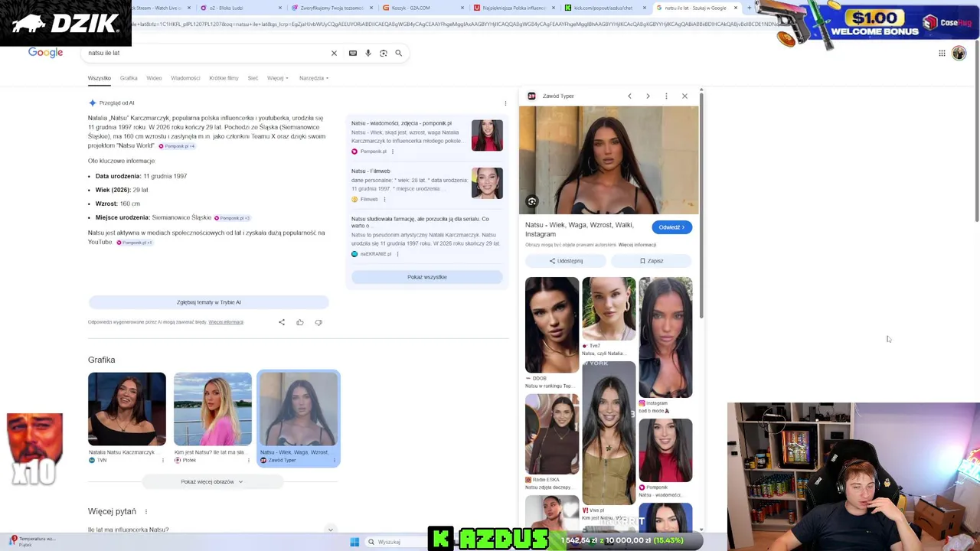Open options beside Więcej pytań heading
This screenshot has height=551, width=980.
coord(145,511)
